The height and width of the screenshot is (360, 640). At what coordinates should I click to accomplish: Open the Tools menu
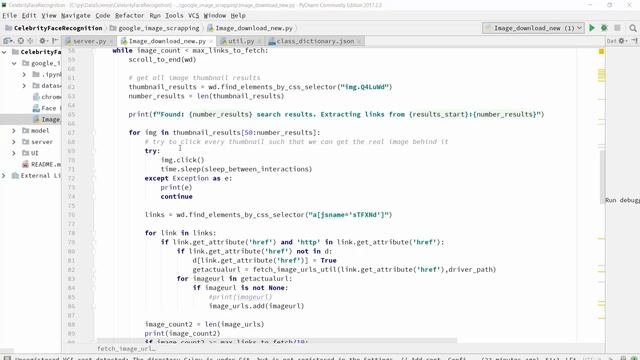(x=174, y=16)
